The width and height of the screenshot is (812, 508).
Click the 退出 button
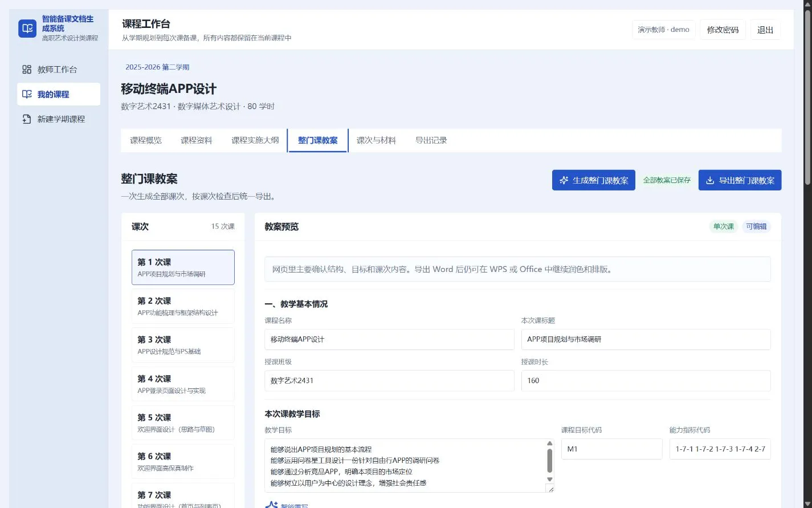pyautogui.click(x=765, y=30)
